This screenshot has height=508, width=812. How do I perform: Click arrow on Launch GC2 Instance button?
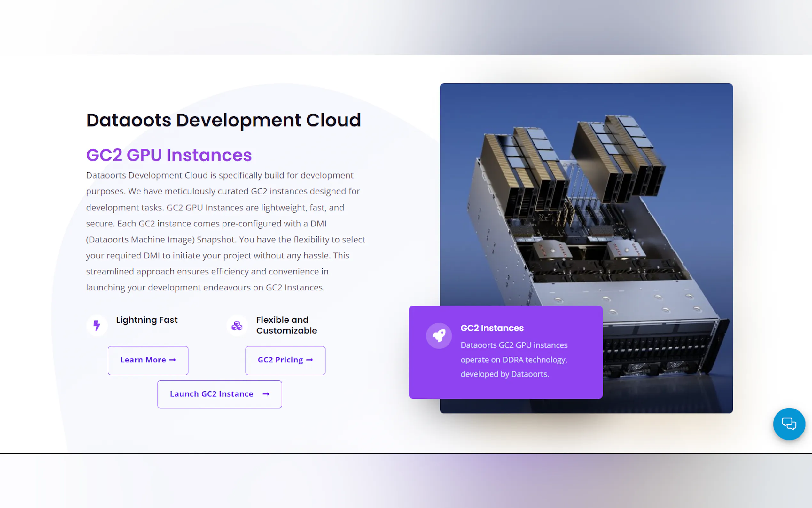click(x=266, y=394)
